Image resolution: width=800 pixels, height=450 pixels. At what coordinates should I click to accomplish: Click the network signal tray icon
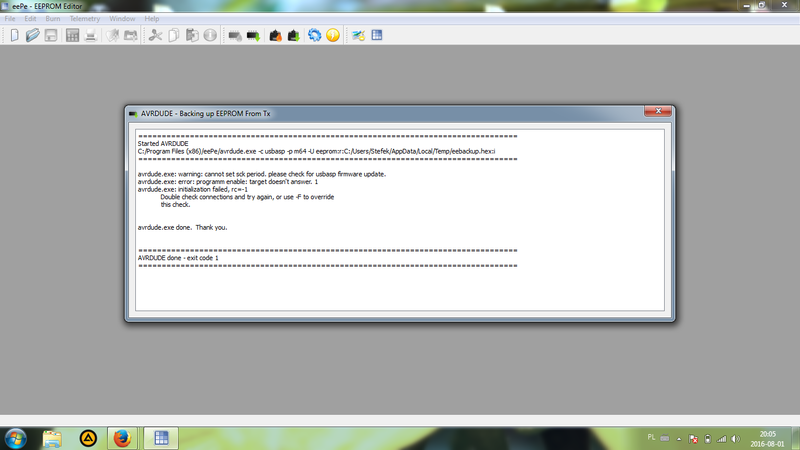point(721,439)
